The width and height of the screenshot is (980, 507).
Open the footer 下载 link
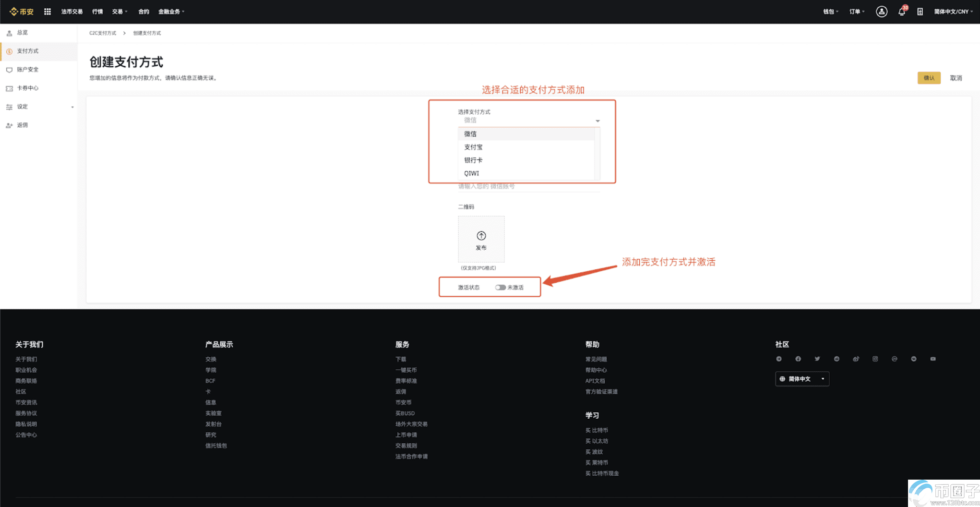click(x=401, y=359)
